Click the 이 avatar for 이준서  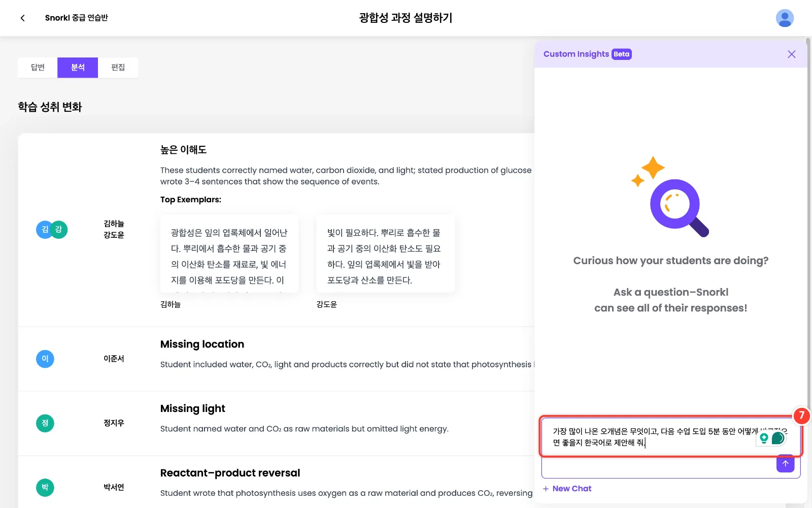tap(45, 359)
